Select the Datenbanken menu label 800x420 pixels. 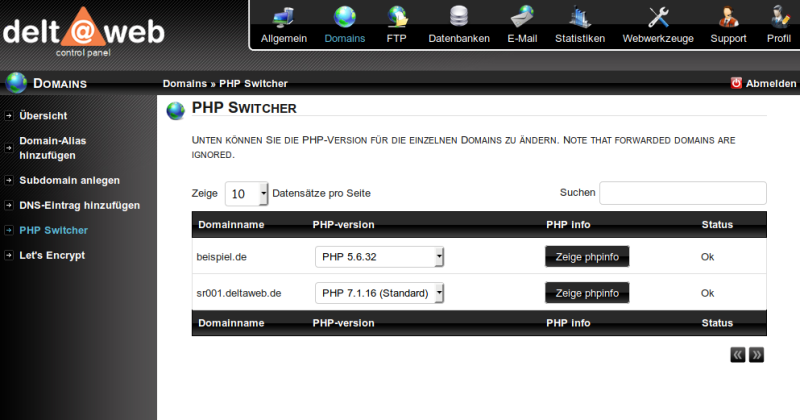[x=459, y=38]
